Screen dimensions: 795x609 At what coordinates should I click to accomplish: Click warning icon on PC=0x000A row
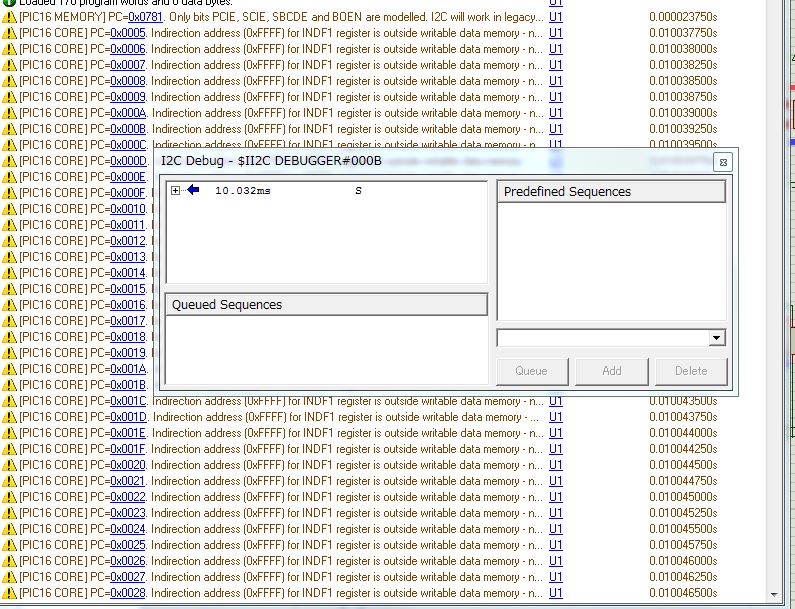(9, 114)
